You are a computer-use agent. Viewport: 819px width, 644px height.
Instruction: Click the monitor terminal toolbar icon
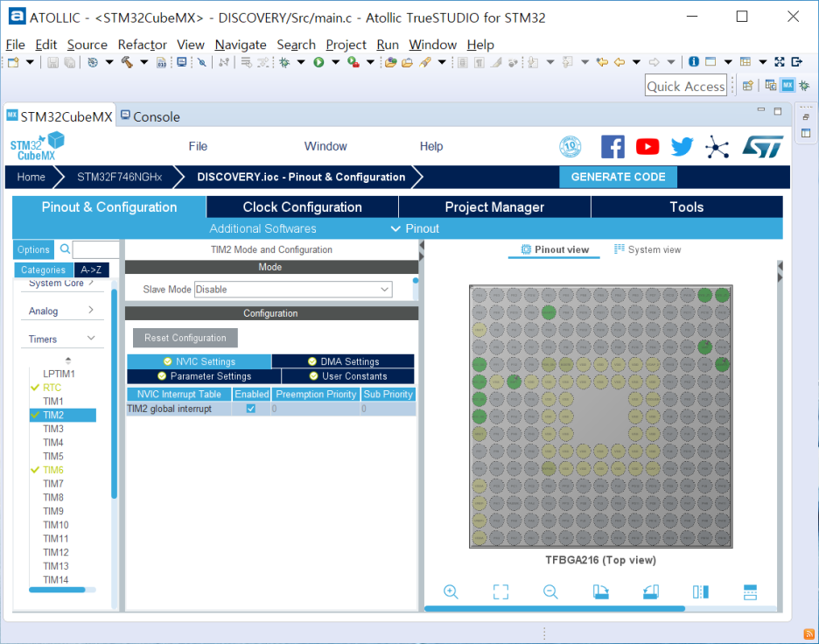(x=182, y=62)
